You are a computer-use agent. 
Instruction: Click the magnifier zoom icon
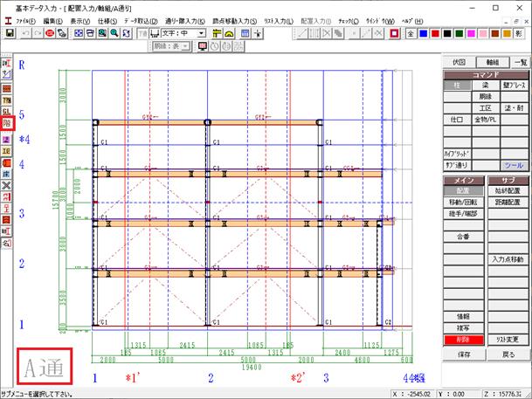114,33
